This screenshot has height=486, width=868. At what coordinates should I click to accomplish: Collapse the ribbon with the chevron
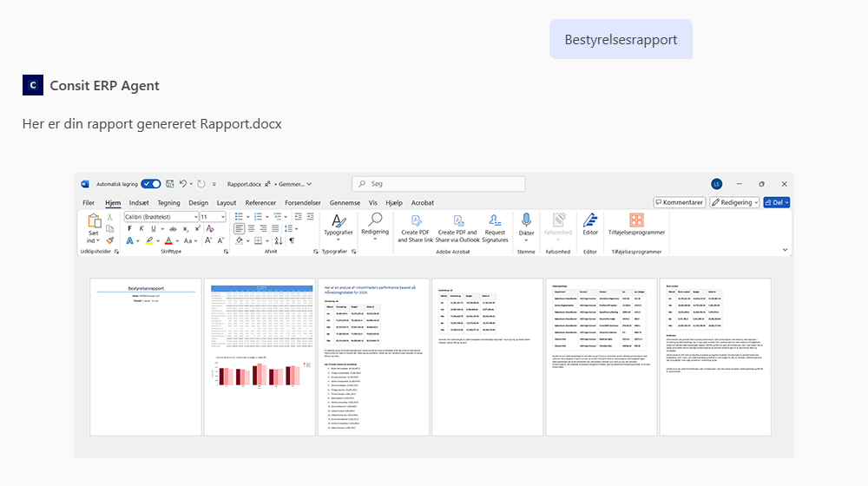[x=785, y=250]
